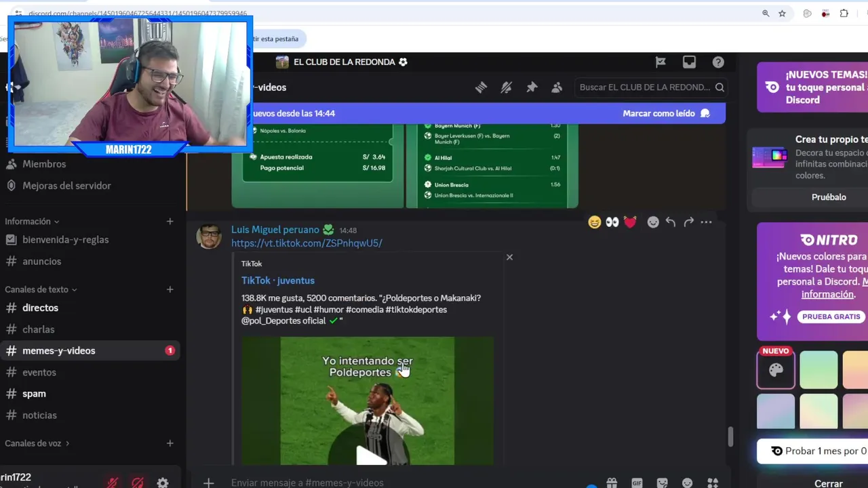Screen dimensions: 868x488
Task: Click the search magnifier in Buscar field
Action: (719, 87)
